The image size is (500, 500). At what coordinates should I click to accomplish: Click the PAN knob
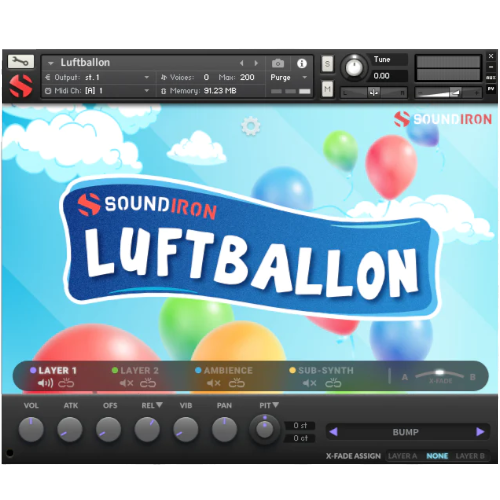tap(224, 429)
